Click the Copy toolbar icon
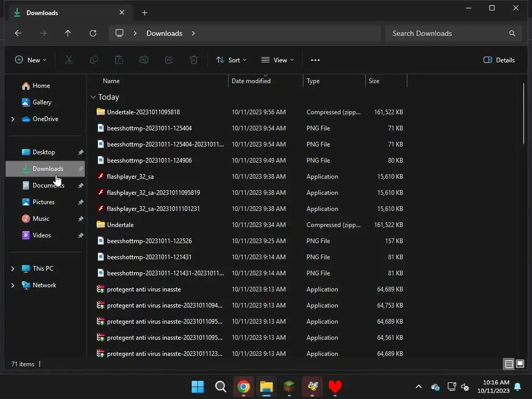The height and width of the screenshot is (399, 532). [94, 60]
